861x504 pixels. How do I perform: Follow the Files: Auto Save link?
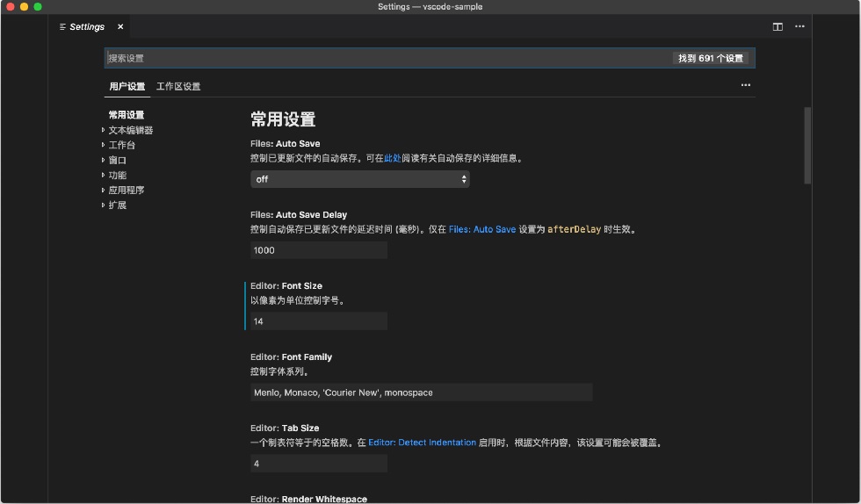coord(482,229)
